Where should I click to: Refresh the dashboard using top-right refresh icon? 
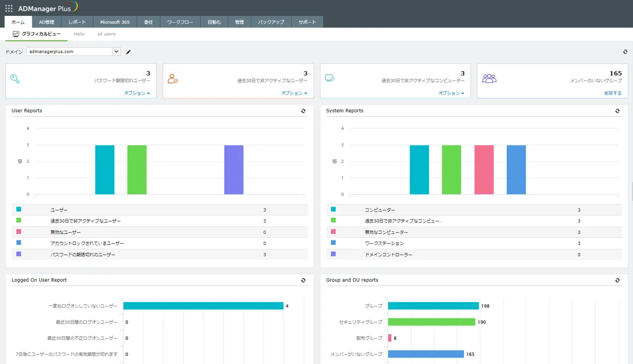coord(625,52)
